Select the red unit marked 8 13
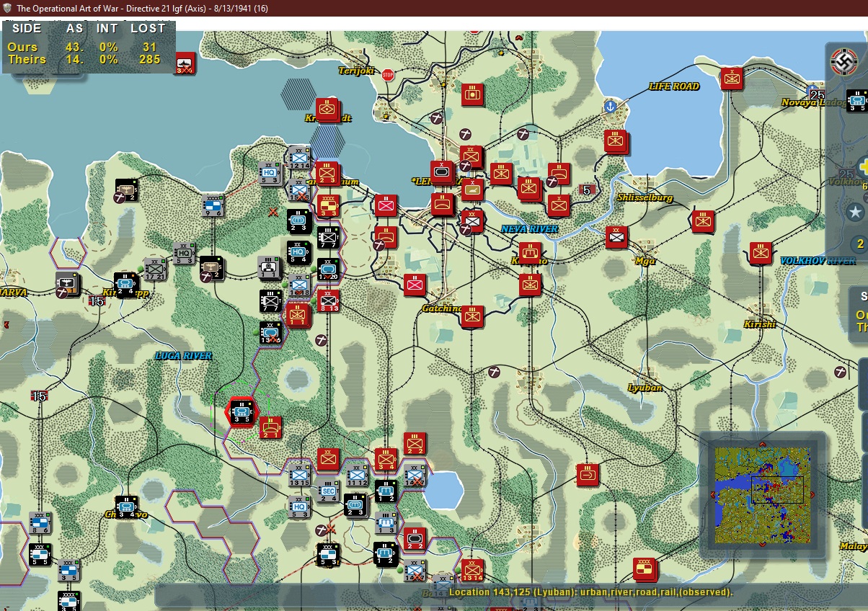This screenshot has height=611, width=868. pyautogui.click(x=328, y=300)
